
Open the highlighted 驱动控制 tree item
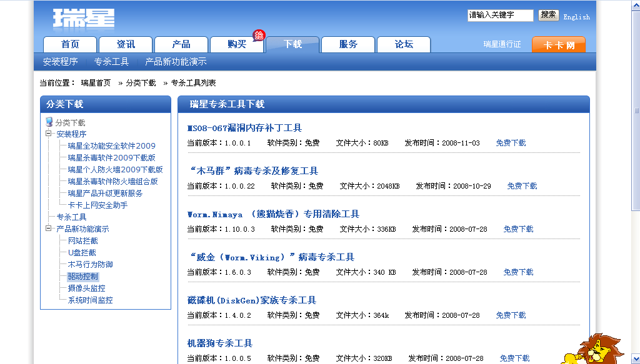pos(83,277)
